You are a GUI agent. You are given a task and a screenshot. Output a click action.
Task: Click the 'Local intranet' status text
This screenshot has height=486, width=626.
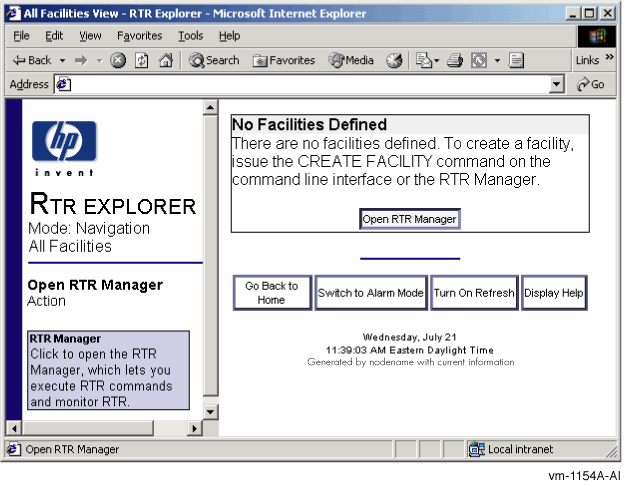[521, 449]
